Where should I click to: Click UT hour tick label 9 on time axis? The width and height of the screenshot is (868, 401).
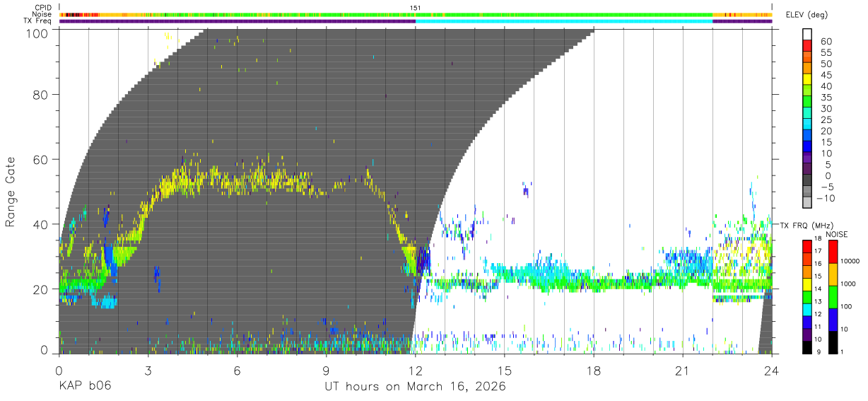[327, 371]
